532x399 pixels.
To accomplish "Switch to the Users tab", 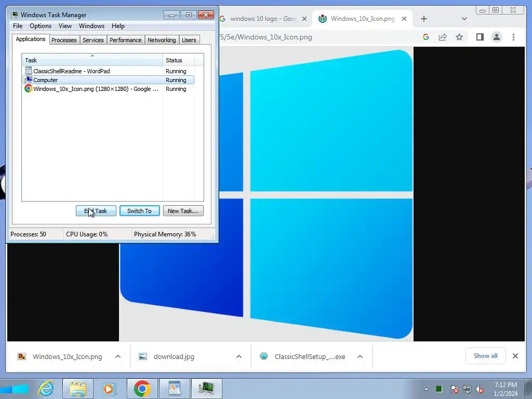I will [189, 40].
